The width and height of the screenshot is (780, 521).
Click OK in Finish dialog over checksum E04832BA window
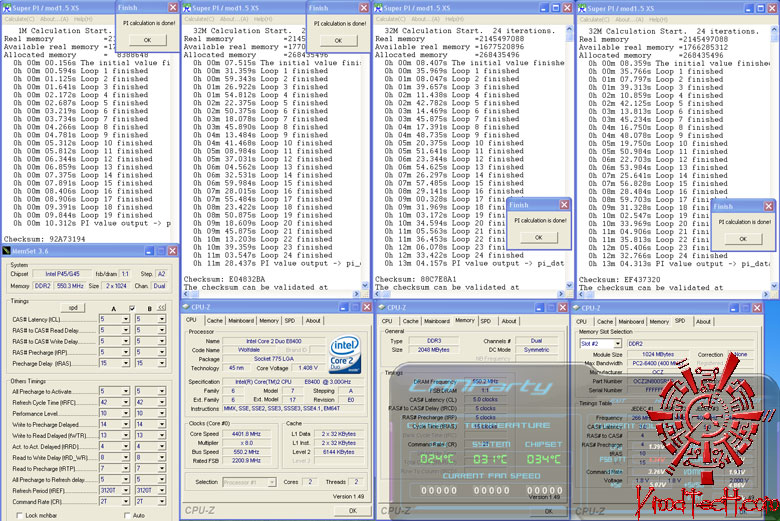click(338, 40)
